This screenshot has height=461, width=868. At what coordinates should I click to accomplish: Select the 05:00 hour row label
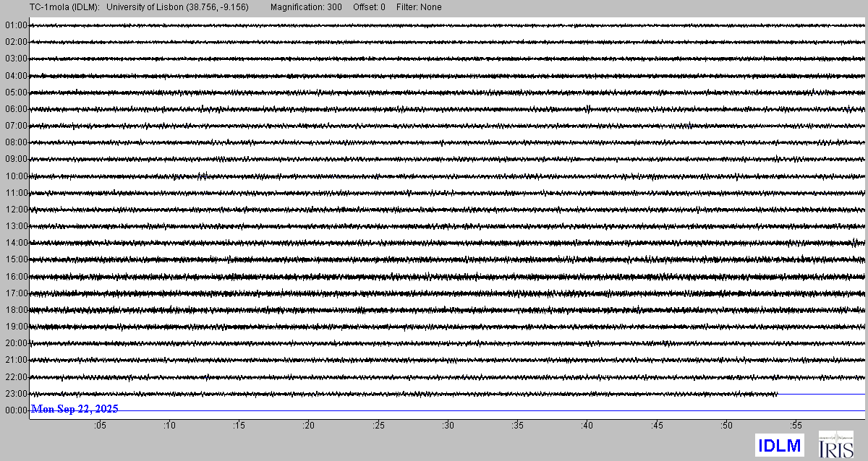click(15, 92)
